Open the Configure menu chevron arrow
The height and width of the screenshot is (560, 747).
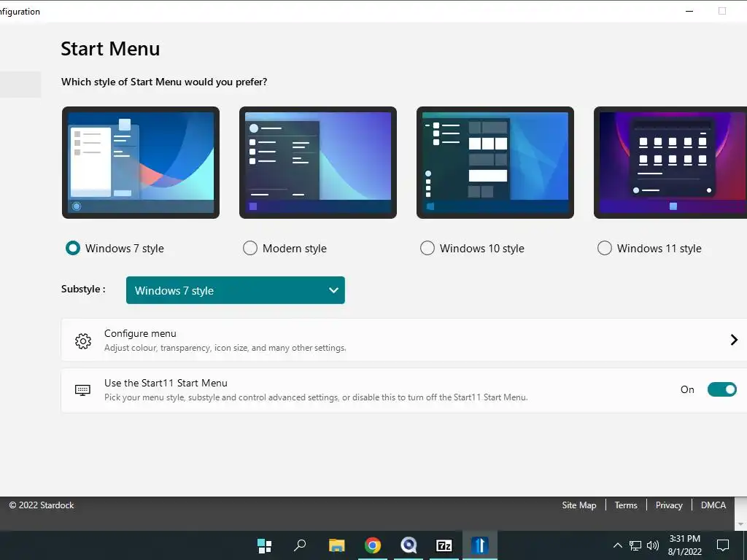pyautogui.click(x=734, y=340)
